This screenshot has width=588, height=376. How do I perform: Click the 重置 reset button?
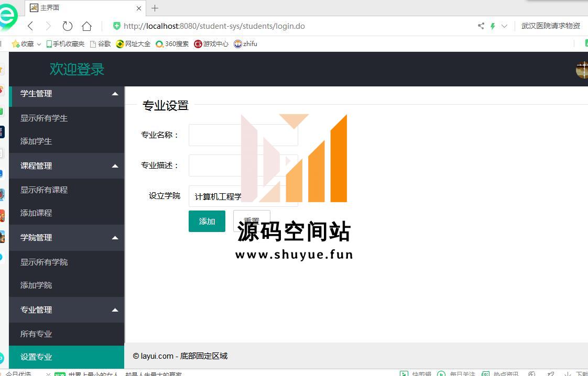[252, 221]
